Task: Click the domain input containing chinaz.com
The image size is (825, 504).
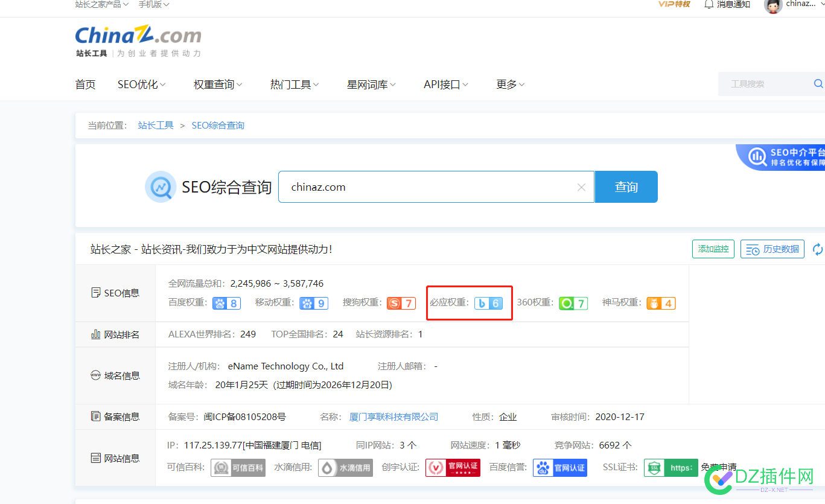Action: (436, 187)
